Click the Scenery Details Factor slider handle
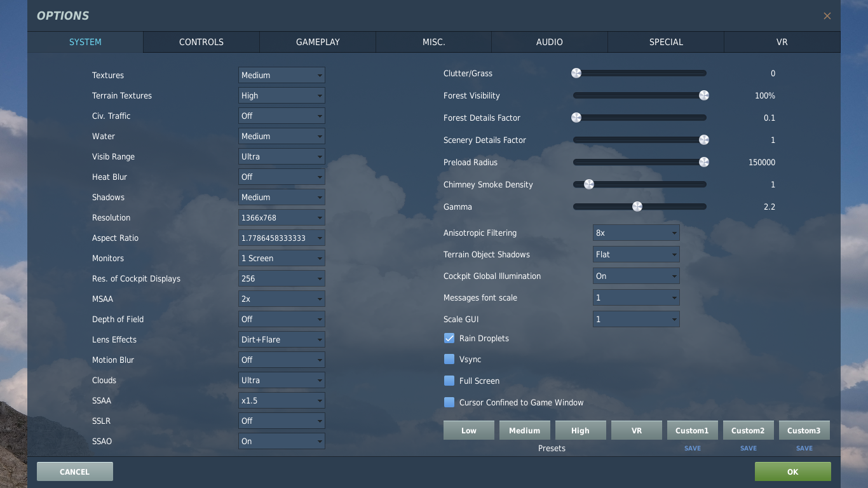Screen dimensions: 868x488 click(704, 140)
